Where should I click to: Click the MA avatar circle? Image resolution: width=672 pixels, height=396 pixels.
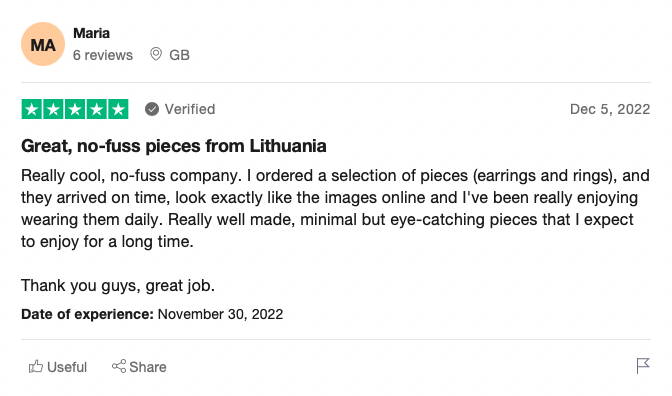pyautogui.click(x=43, y=44)
